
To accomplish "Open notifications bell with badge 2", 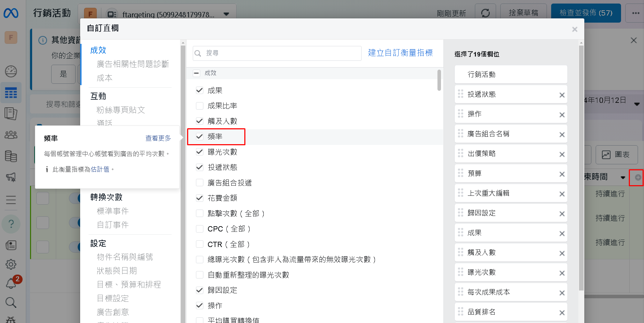I will 11,283.
